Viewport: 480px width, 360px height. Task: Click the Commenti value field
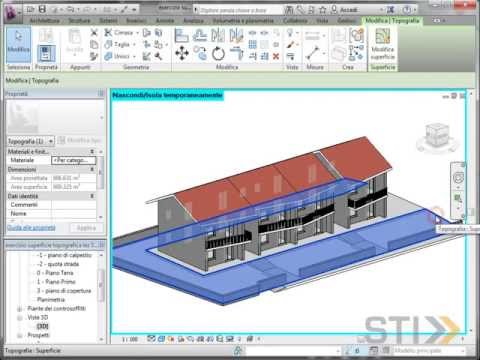[x=74, y=205]
